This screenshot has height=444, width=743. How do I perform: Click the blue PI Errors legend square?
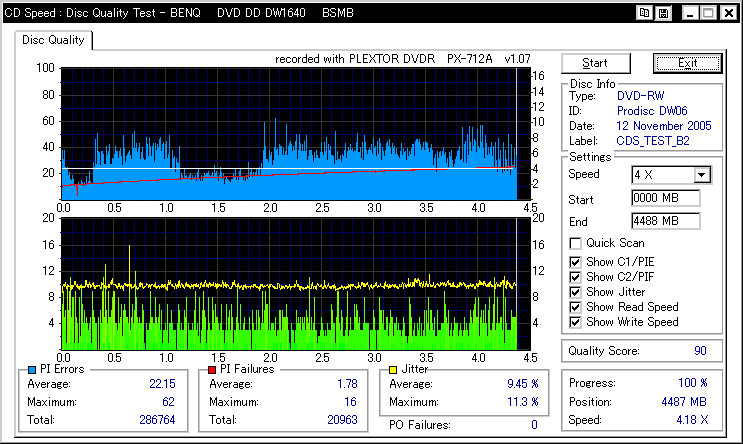[x=32, y=370]
